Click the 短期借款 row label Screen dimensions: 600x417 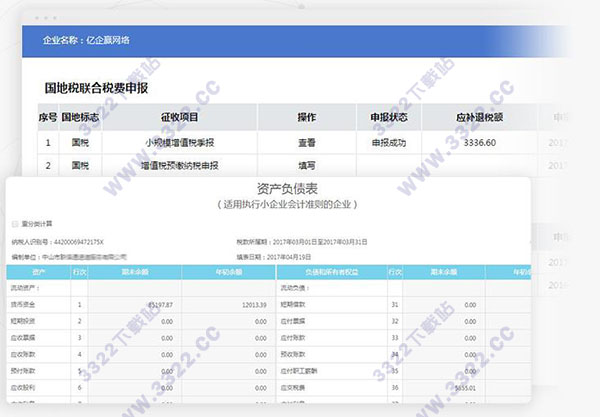[293, 305]
